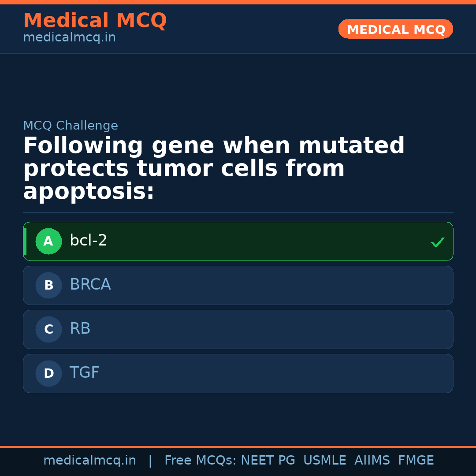Image resolution: width=476 pixels, height=476 pixels.
Task: Click the USMLE footer text
Action: point(324,461)
